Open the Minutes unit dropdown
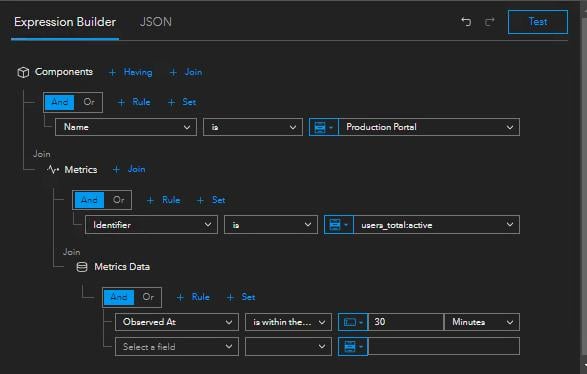The image size is (587, 374). tap(482, 322)
